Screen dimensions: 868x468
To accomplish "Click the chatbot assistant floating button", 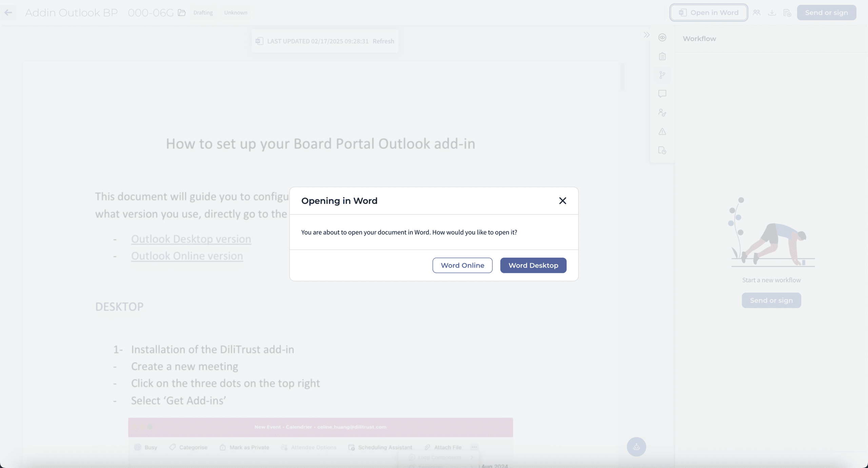I will [x=636, y=447].
